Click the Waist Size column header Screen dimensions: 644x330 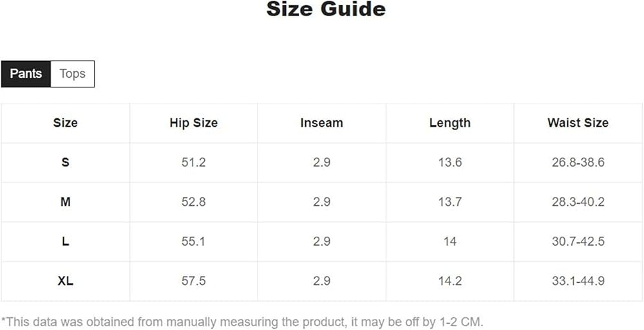pyautogui.click(x=578, y=123)
